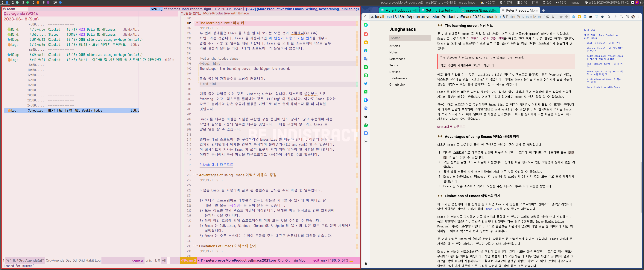Screen dimensions: 644x270
Task: Click the weather +26°C status item
Action: 488,2
